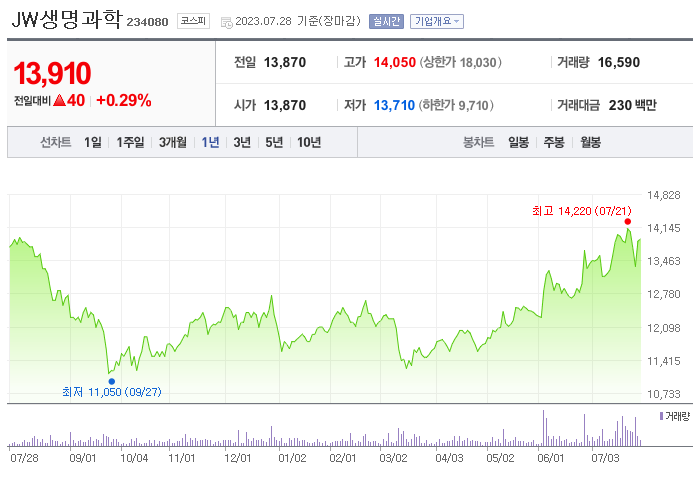The image size is (693, 479).
Task: Click the 하한가 9,710 text
Action: pyautogui.click(x=456, y=105)
